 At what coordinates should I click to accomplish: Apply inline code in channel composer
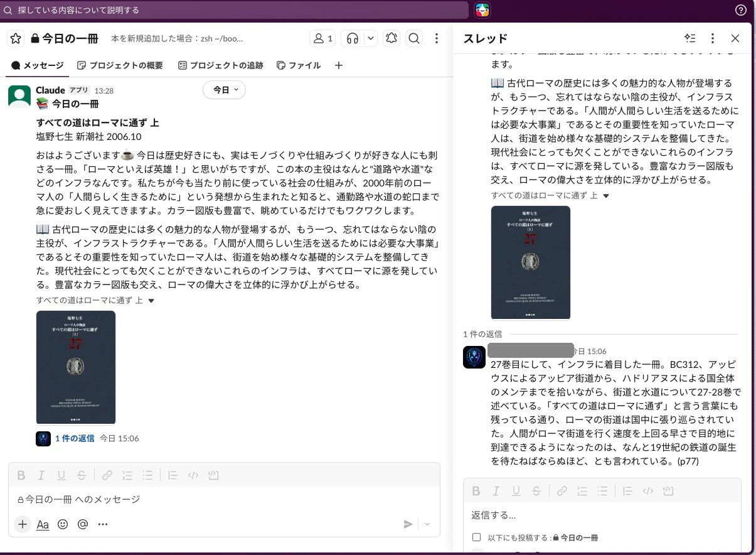pyautogui.click(x=193, y=475)
